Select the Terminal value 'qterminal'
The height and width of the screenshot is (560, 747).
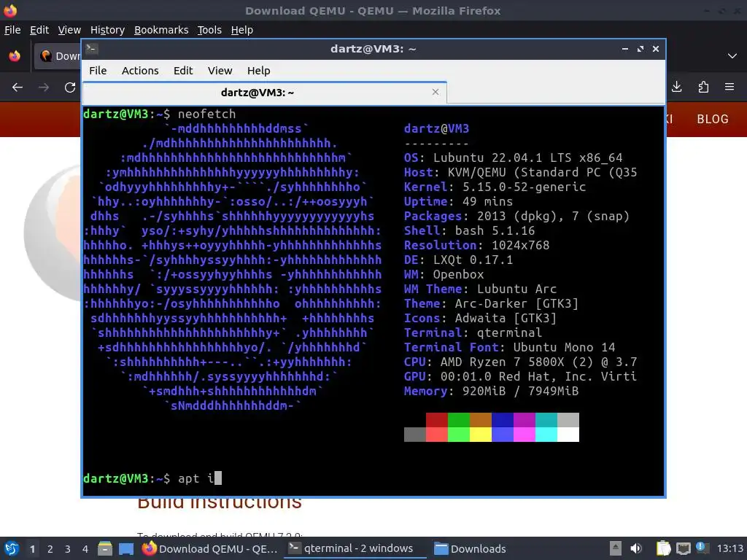point(509,332)
